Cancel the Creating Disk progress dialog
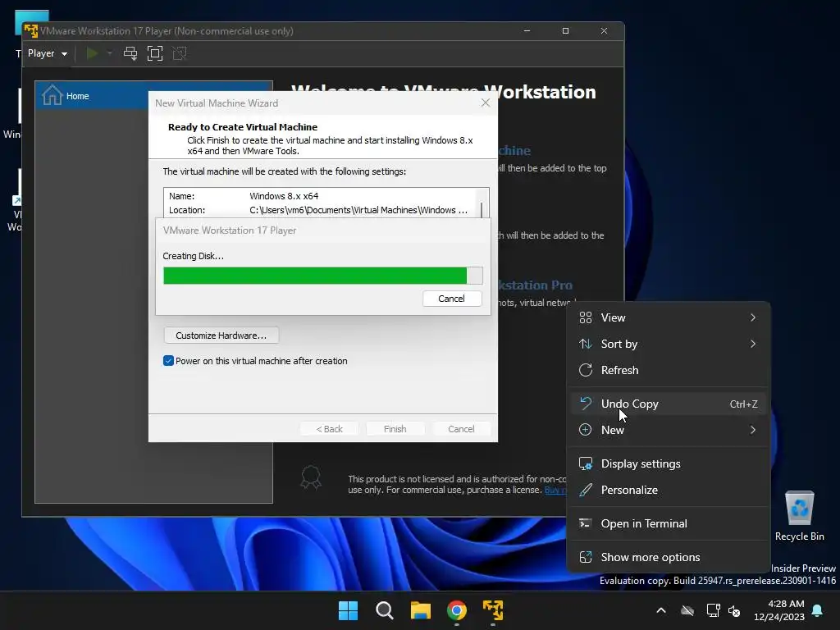The height and width of the screenshot is (630, 840). (x=452, y=299)
